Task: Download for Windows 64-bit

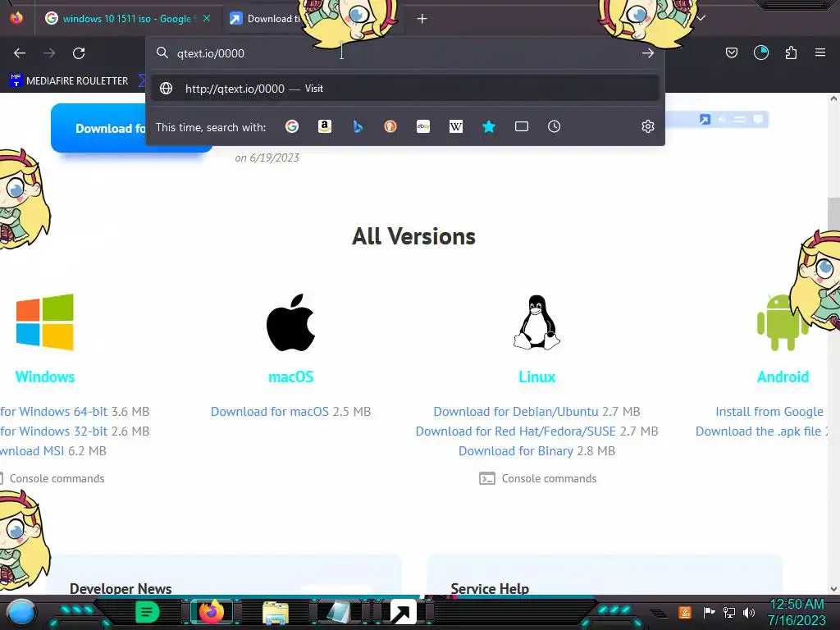Action: [53, 412]
